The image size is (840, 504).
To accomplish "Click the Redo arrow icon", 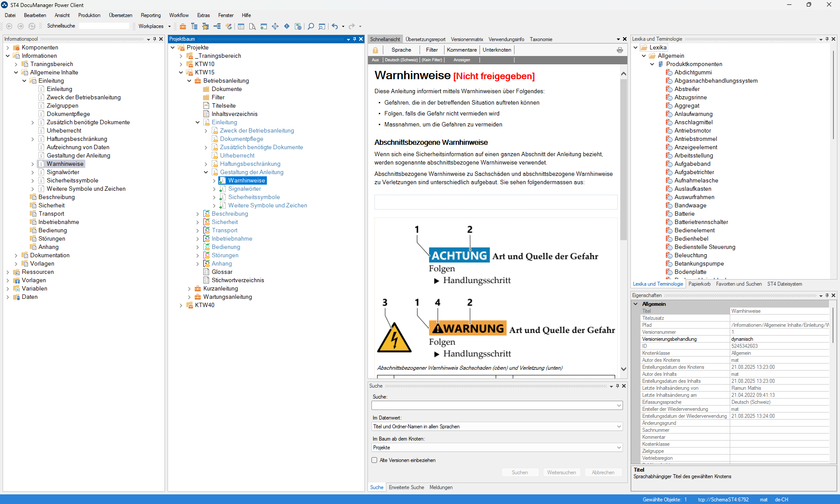I will 352,26.
